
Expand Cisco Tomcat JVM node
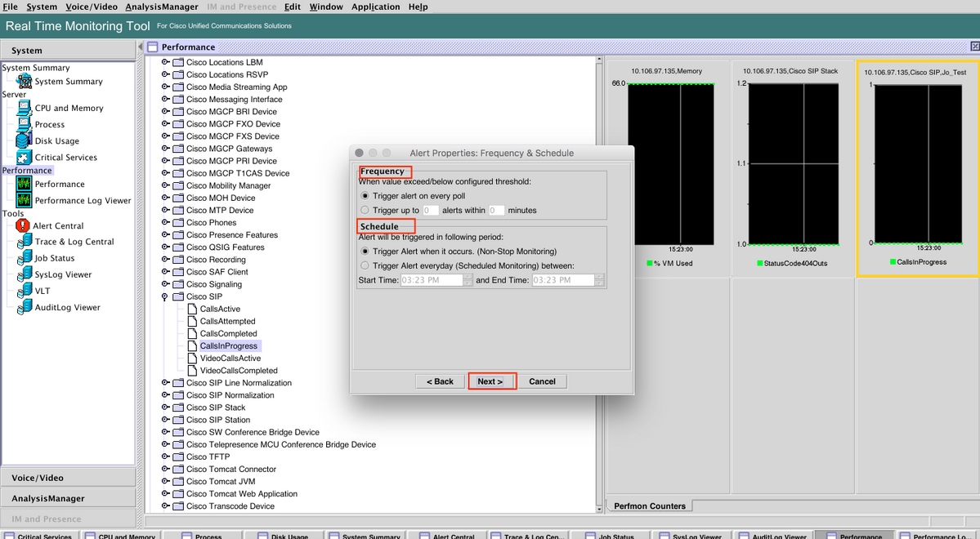(x=165, y=482)
